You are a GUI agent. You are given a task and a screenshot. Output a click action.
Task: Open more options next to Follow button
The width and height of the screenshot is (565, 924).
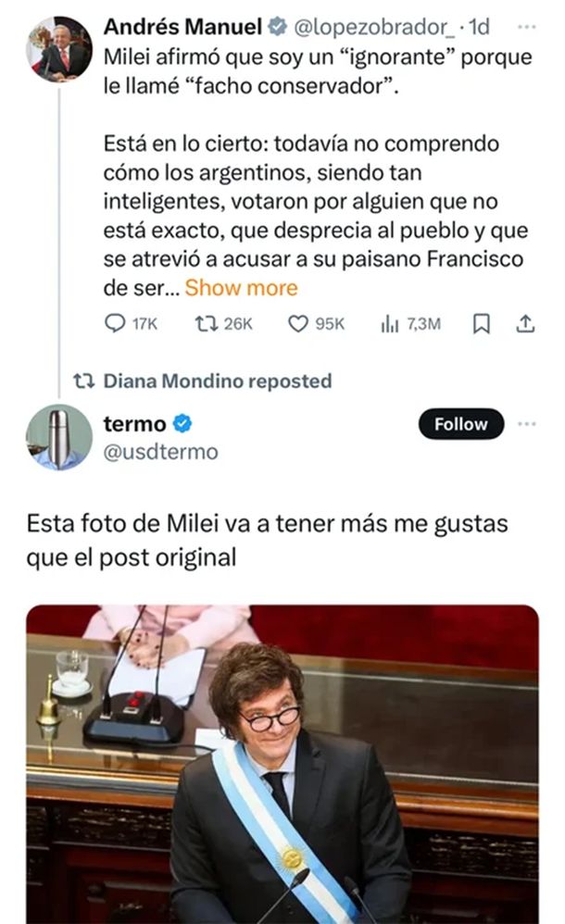point(526,424)
